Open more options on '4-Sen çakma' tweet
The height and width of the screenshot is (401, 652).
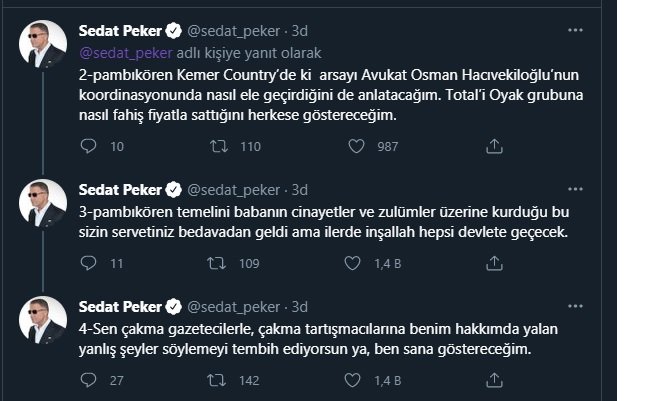(x=575, y=307)
